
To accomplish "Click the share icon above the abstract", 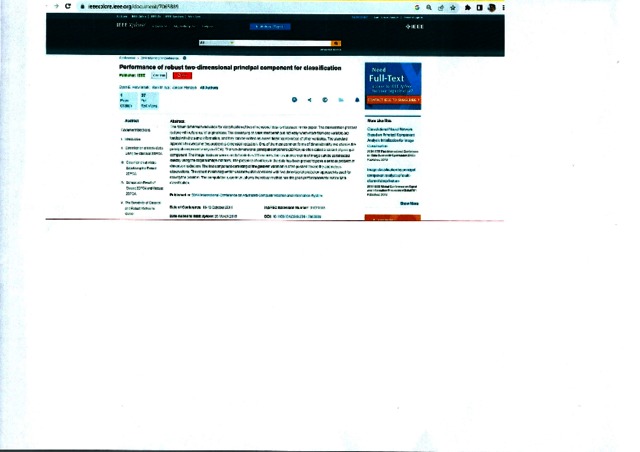I will point(310,100).
